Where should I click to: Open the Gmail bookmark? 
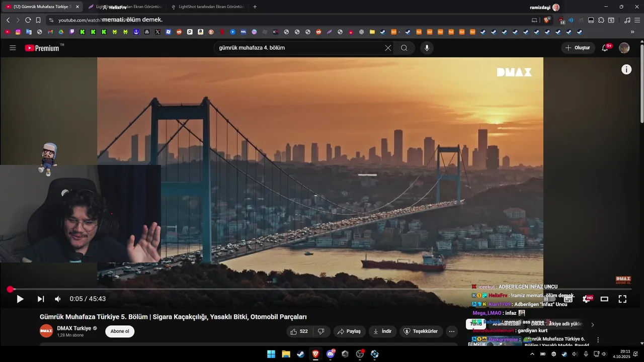50,32
